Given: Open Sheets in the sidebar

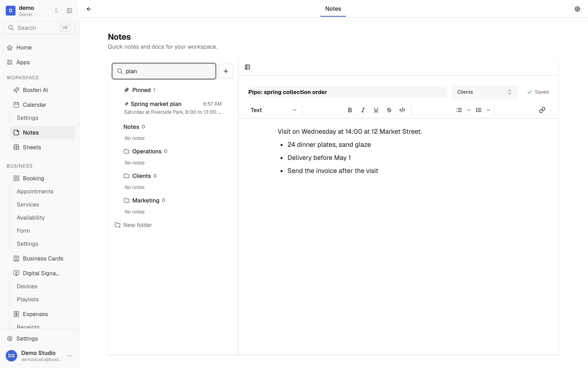Looking at the screenshot, I should (42, 147).
